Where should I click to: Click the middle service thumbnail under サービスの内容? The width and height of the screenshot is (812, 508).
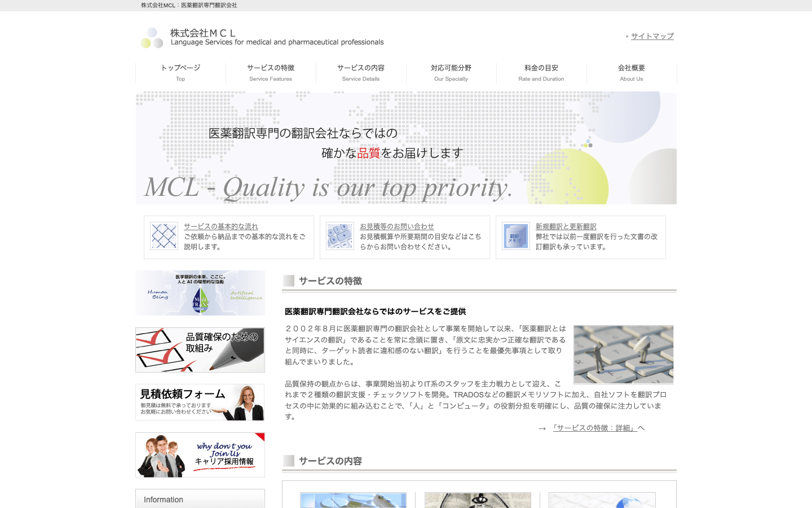[478, 500]
